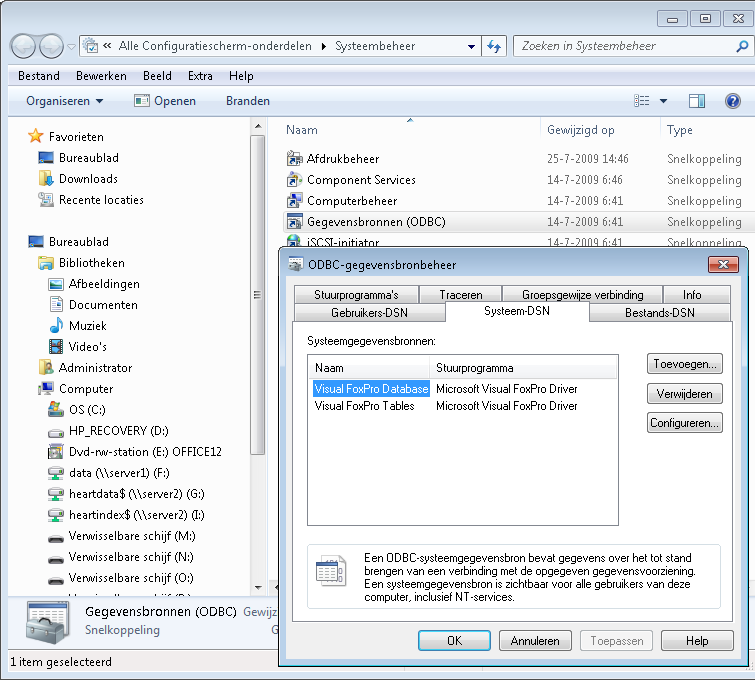Click the Documenten library icon
The height and width of the screenshot is (680, 755).
pyautogui.click(x=56, y=305)
